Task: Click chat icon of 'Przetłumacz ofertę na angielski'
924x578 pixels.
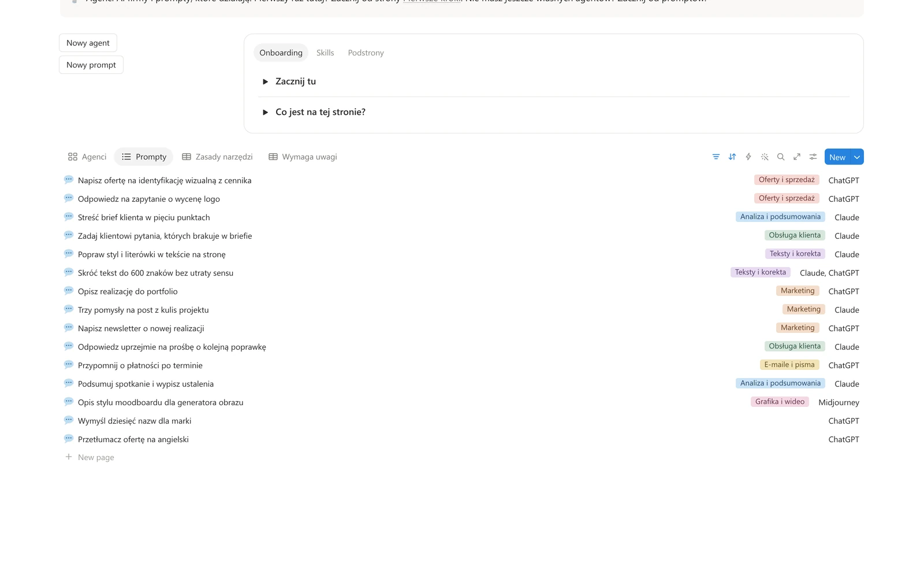Action: pyautogui.click(x=69, y=439)
